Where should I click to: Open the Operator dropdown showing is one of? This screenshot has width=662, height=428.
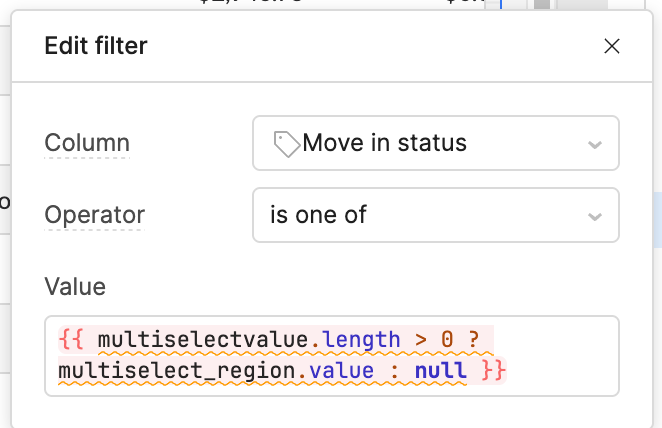[436, 215]
